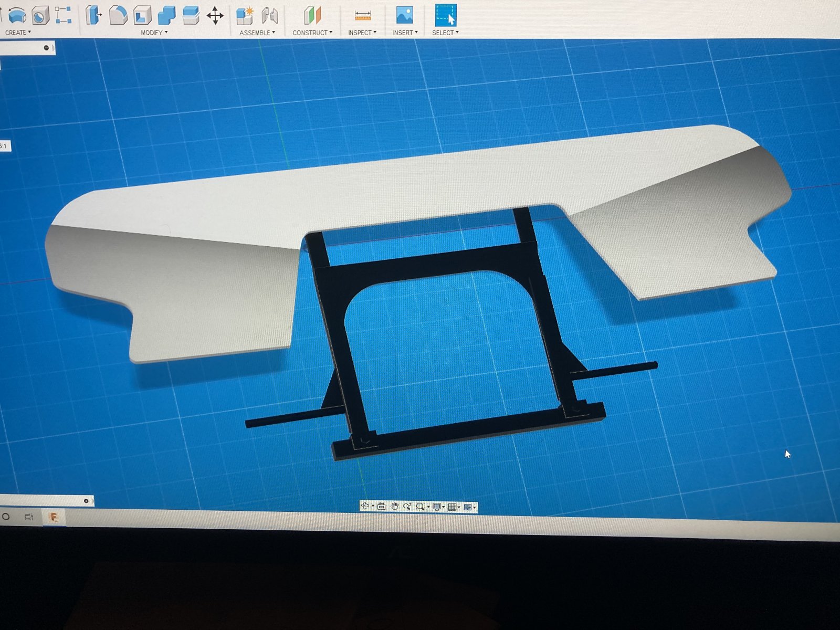The image size is (840, 630).
Task: Click the New Component icon
Action: click(245, 16)
